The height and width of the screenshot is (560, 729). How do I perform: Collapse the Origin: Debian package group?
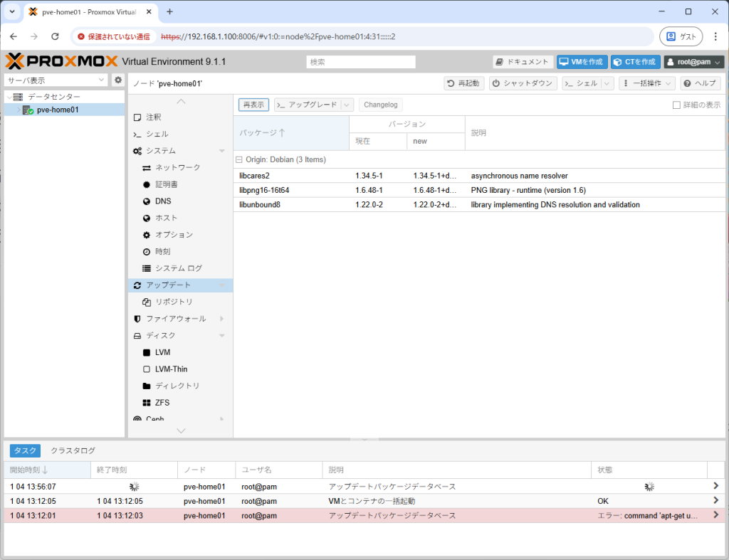point(240,159)
